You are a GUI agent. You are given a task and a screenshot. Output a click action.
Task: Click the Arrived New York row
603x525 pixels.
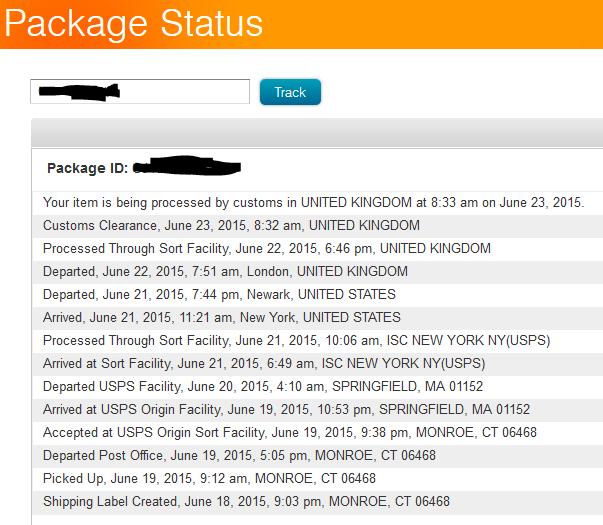pyautogui.click(x=221, y=317)
